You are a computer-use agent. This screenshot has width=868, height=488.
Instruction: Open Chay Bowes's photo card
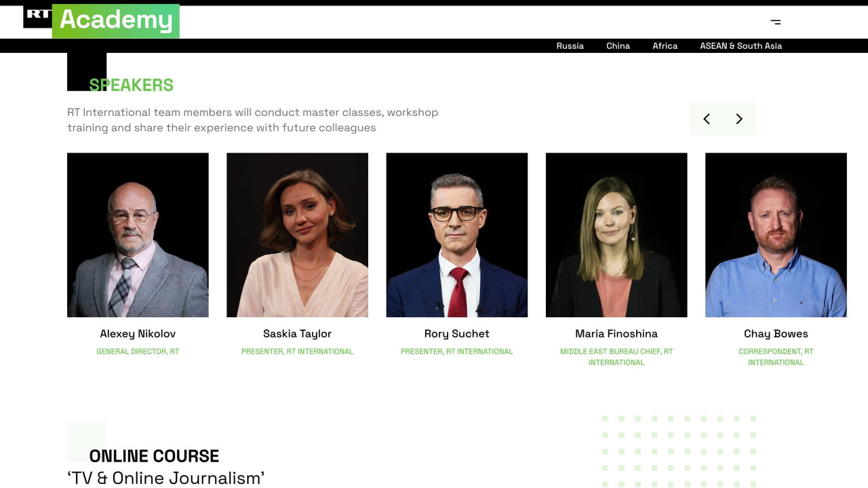click(x=776, y=235)
